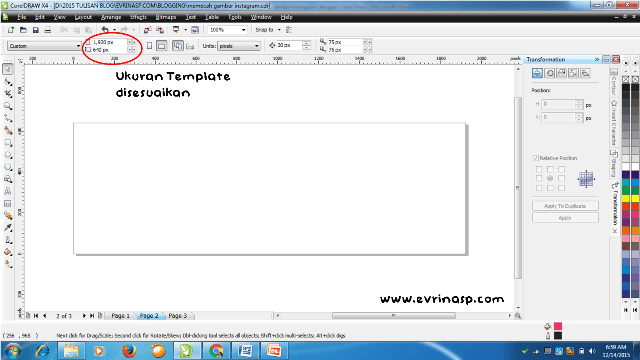This screenshot has width=640, height=360.
Task: Select the Freehand tool
Action: pos(8,118)
